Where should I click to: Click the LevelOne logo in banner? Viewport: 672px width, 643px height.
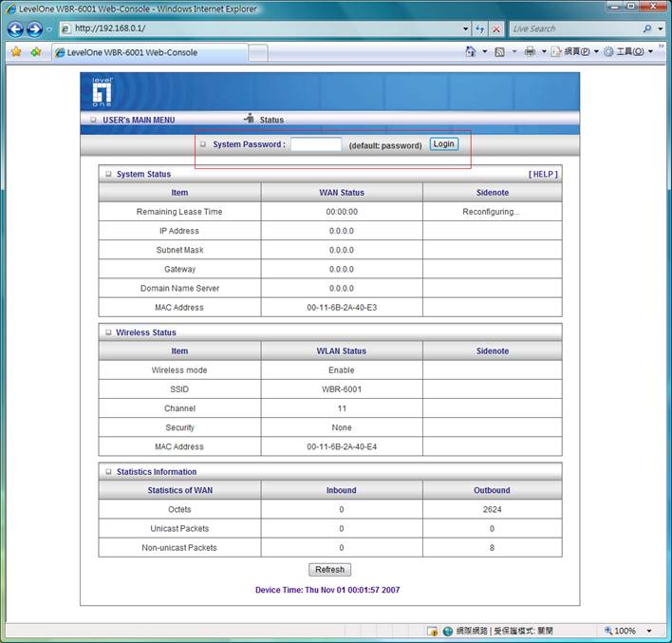(102, 92)
